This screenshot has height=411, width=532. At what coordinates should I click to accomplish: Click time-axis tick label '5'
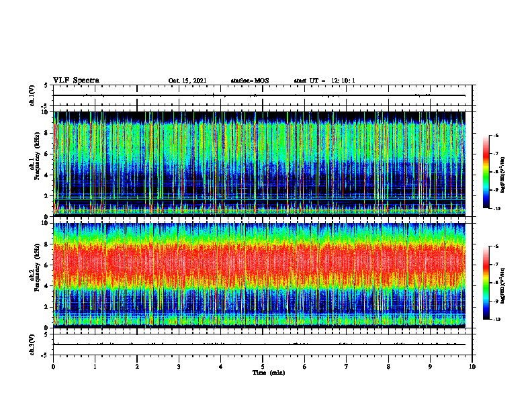click(263, 367)
